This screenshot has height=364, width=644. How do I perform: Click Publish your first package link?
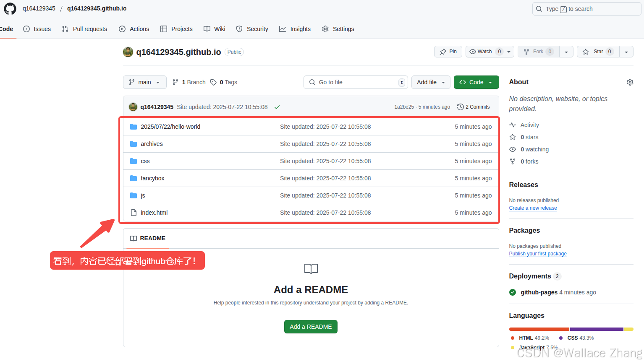point(538,254)
